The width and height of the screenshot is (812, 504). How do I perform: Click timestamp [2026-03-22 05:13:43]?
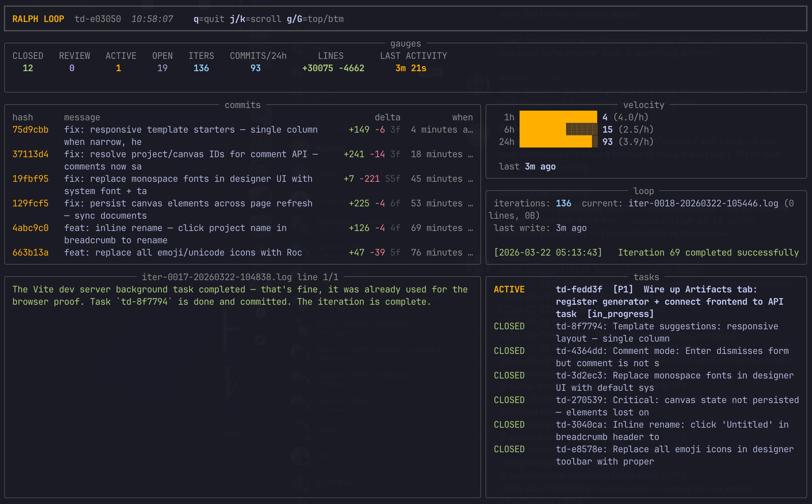tap(548, 253)
